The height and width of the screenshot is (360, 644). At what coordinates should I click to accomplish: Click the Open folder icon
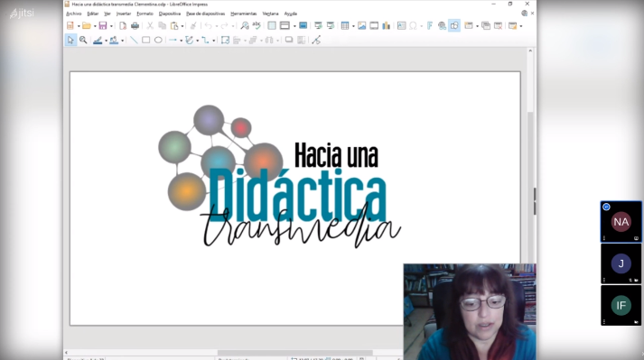tap(86, 26)
